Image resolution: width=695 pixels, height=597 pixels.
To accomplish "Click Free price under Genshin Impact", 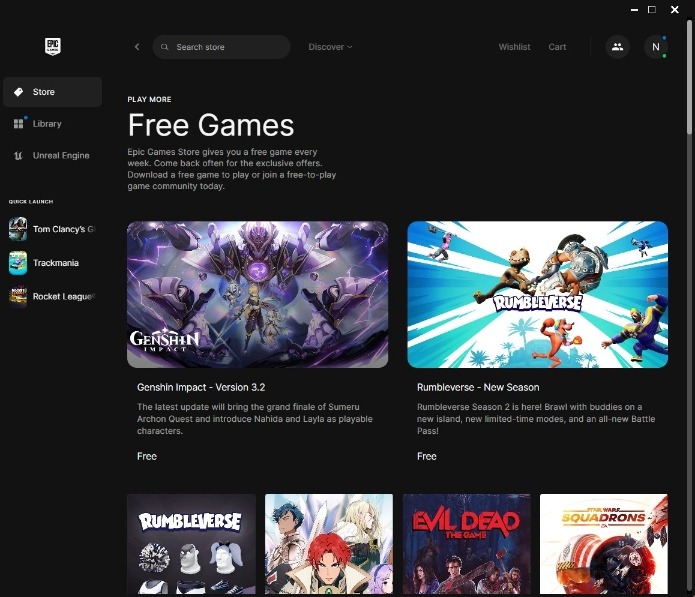I will click(x=147, y=456).
